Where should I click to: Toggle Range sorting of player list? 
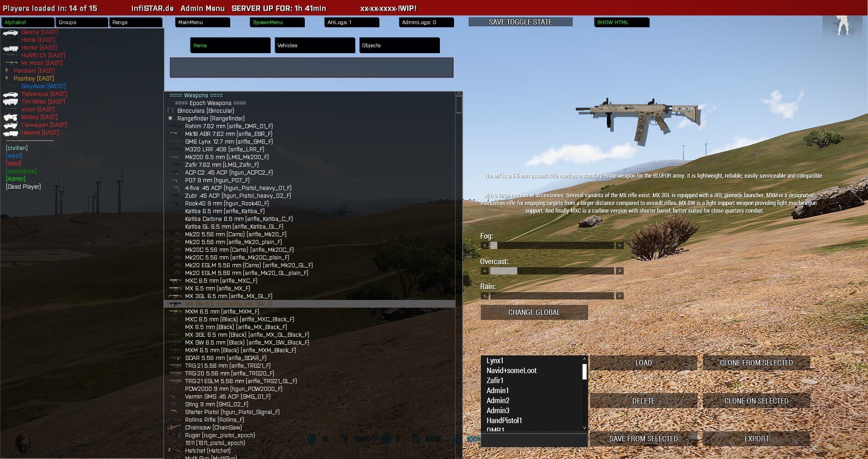click(136, 22)
